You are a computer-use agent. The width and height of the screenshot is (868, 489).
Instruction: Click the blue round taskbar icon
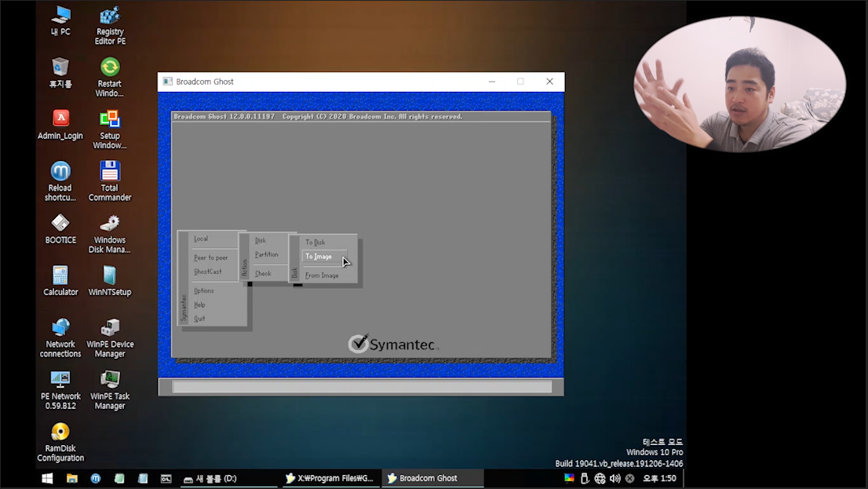click(x=96, y=479)
